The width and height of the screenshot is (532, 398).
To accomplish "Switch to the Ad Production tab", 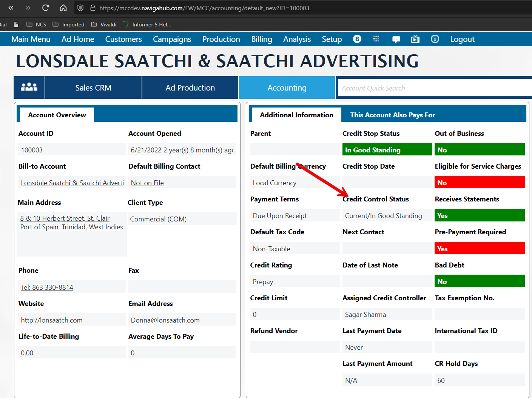I will coord(190,88).
